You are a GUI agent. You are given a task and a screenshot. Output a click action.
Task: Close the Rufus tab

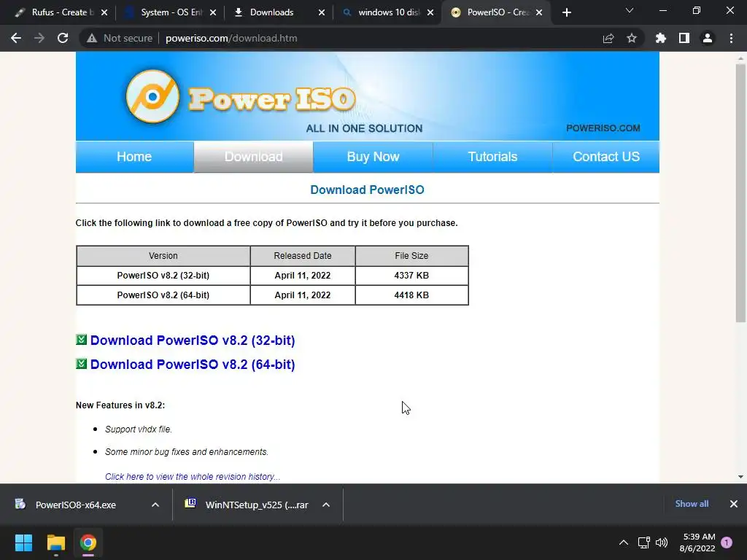104,12
